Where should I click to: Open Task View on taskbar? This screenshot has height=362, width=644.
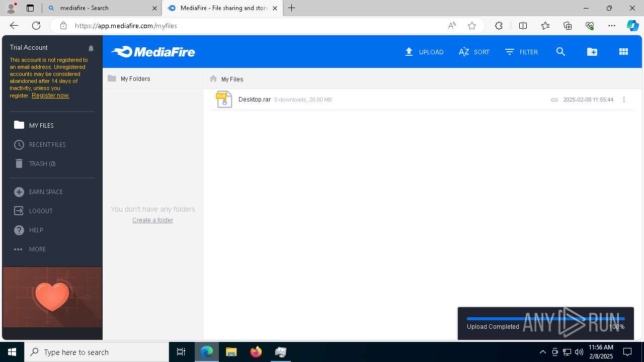coord(181,352)
